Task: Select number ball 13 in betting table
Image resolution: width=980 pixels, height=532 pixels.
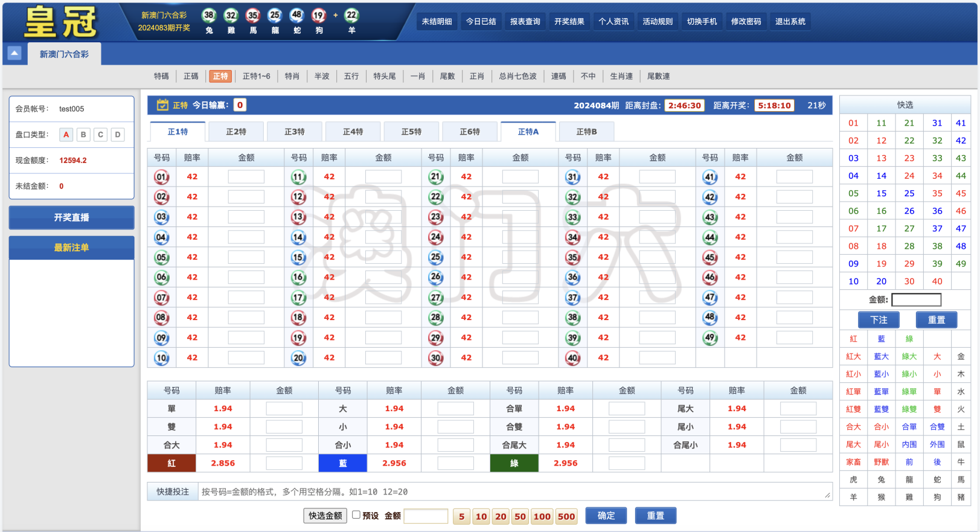Action: (299, 217)
